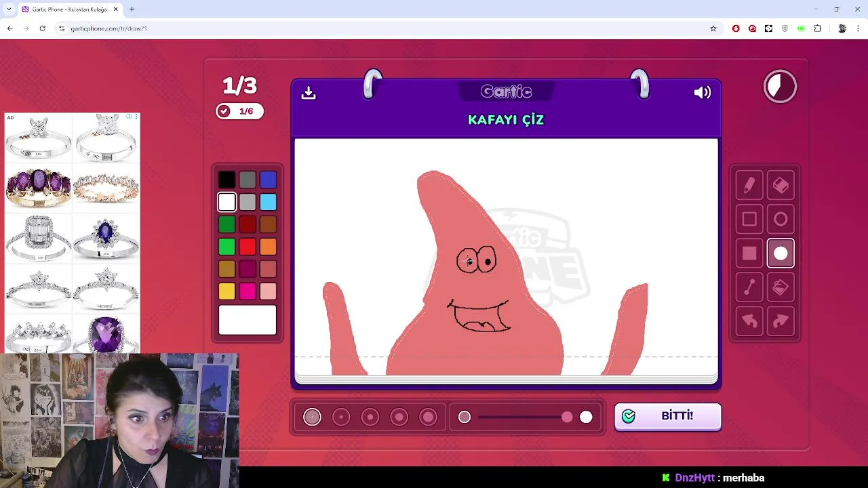Select the largest brush size
Image resolution: width=868 pixels, height=488 pixels.
click(x=429, y=417)
